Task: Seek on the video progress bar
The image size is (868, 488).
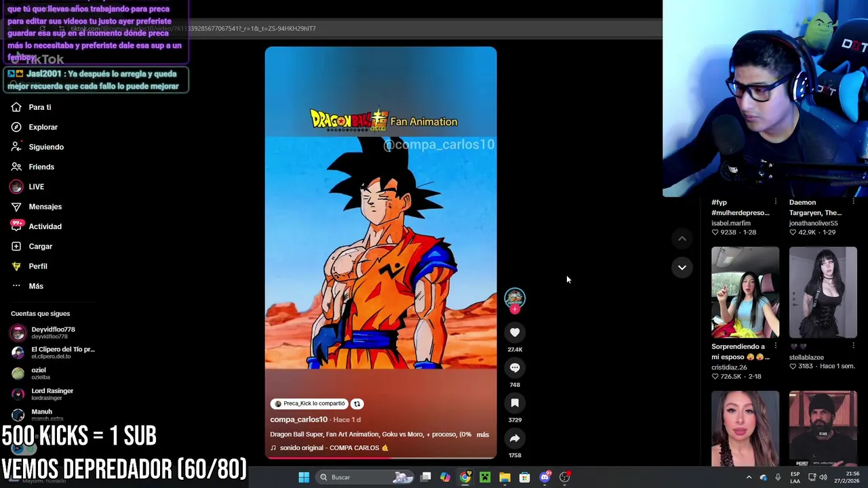Action: coord(380,457)
